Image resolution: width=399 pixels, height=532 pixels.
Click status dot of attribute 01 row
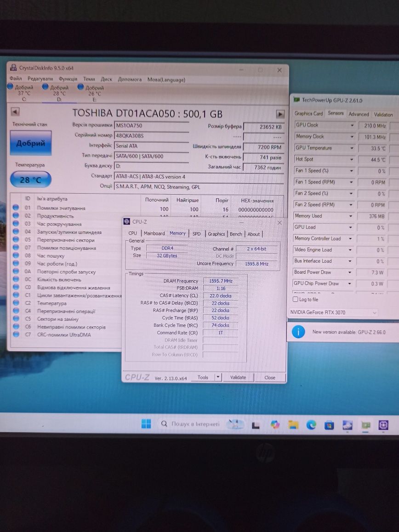click(16, 207)
